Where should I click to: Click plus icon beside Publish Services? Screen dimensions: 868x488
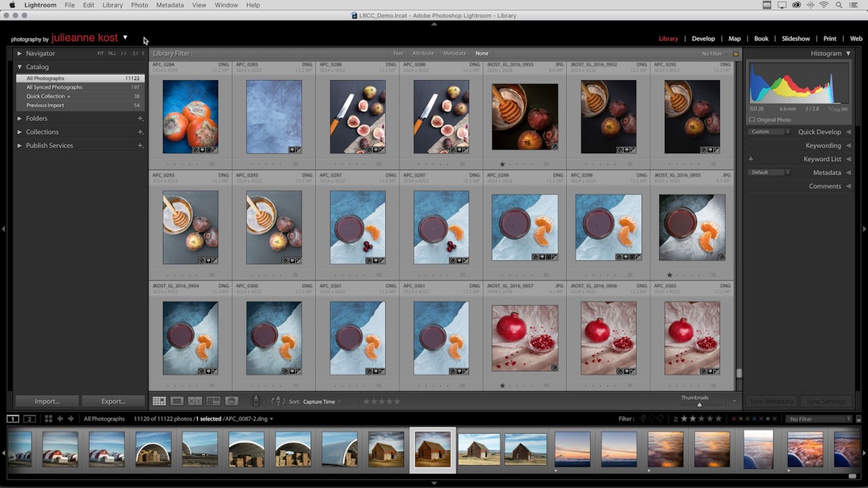[140, 146]
